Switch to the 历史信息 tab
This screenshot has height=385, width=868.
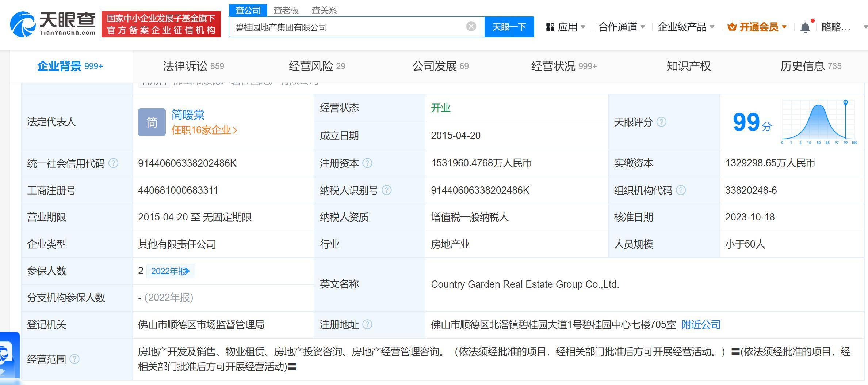811,66
